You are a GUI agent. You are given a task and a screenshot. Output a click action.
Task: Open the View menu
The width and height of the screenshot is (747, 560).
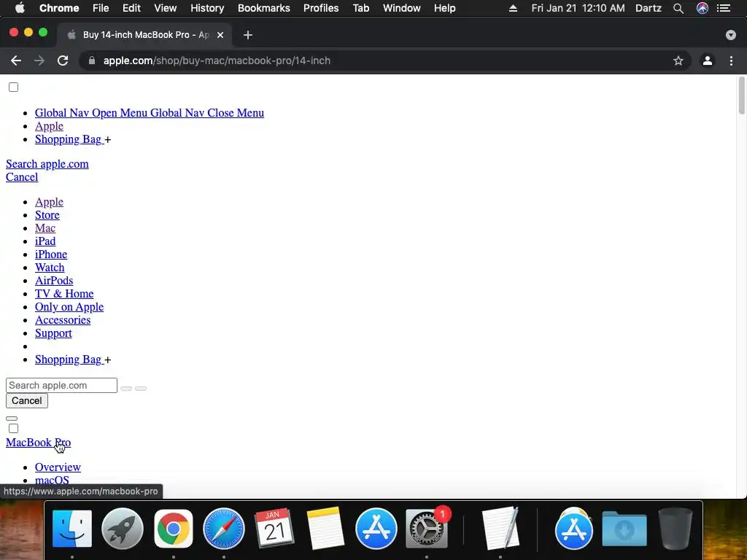166,8
